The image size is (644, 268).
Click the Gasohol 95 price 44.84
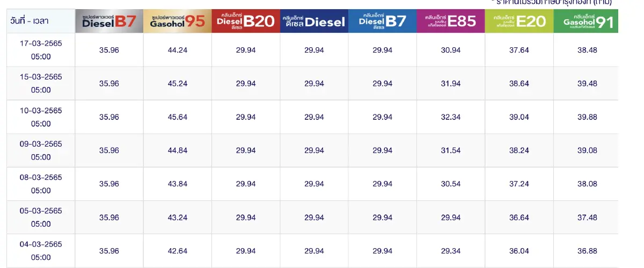coord(178,150)
